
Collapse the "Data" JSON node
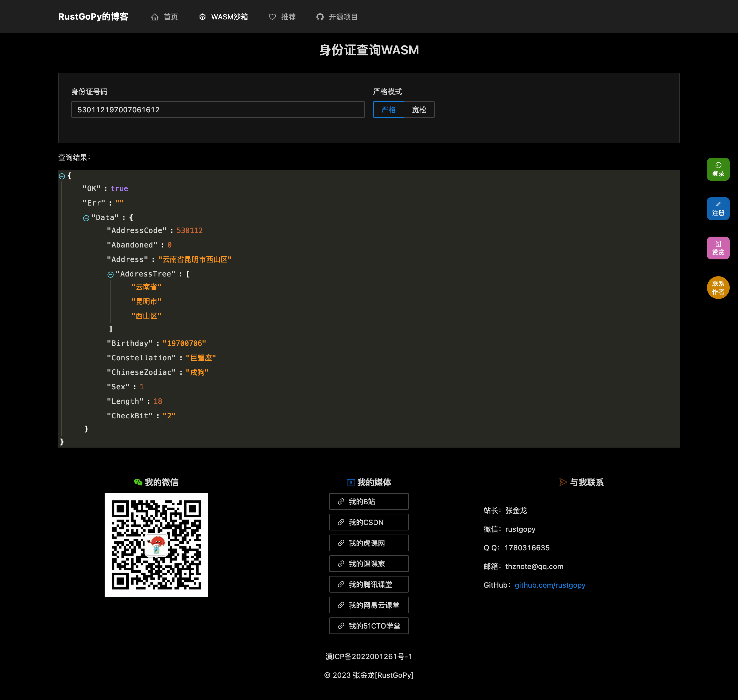click(86, 218)
